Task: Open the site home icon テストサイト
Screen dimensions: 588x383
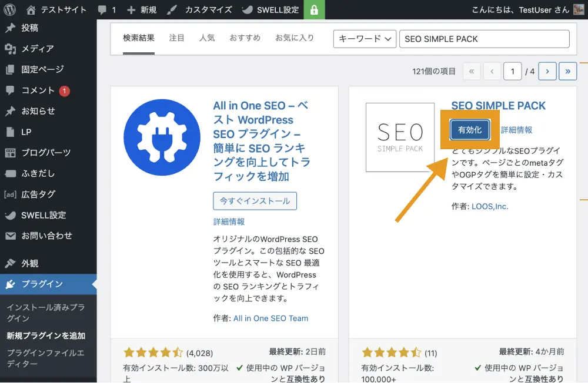Action: pyautogui.click(x=31, y=10)
